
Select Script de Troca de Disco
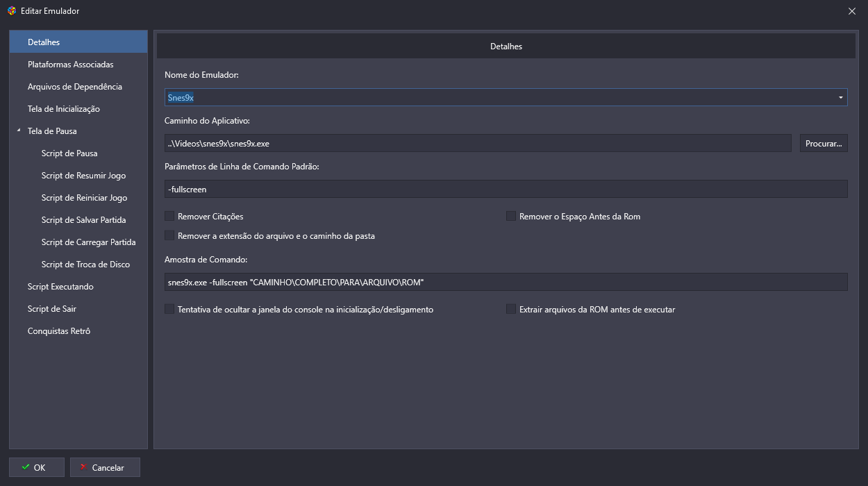(85, 265)
